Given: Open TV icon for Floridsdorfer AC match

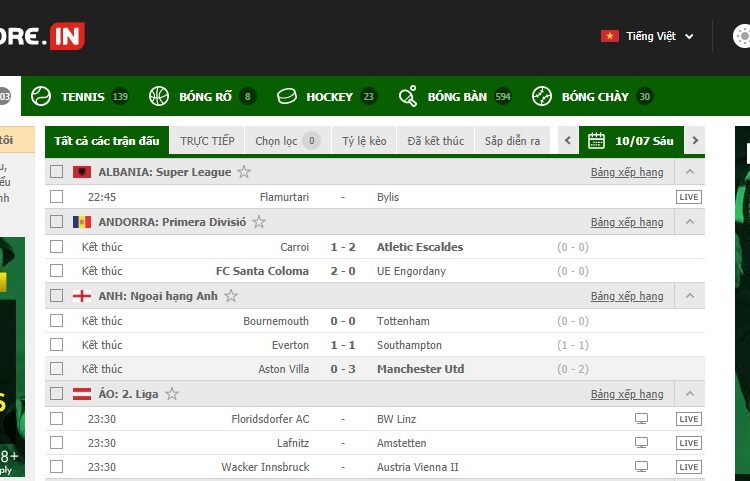Looking at the screenshot, I should 641,419.
